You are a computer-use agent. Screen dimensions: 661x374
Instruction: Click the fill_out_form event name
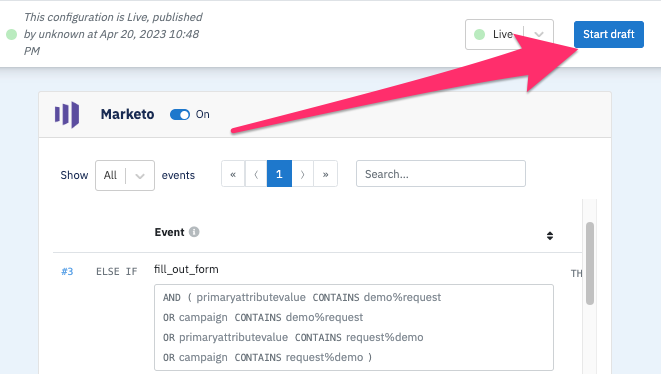[x=186, y=269]
